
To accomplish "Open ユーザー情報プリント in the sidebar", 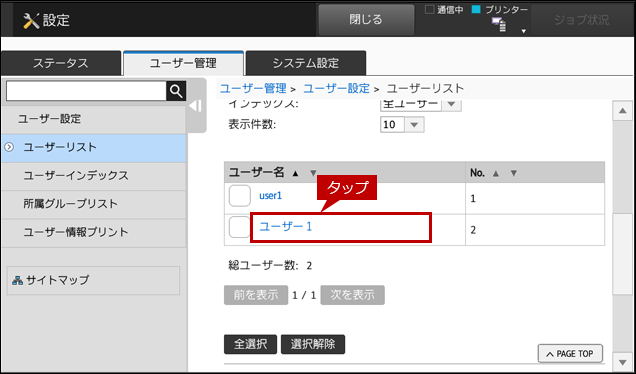I will (x=93, y=233).
